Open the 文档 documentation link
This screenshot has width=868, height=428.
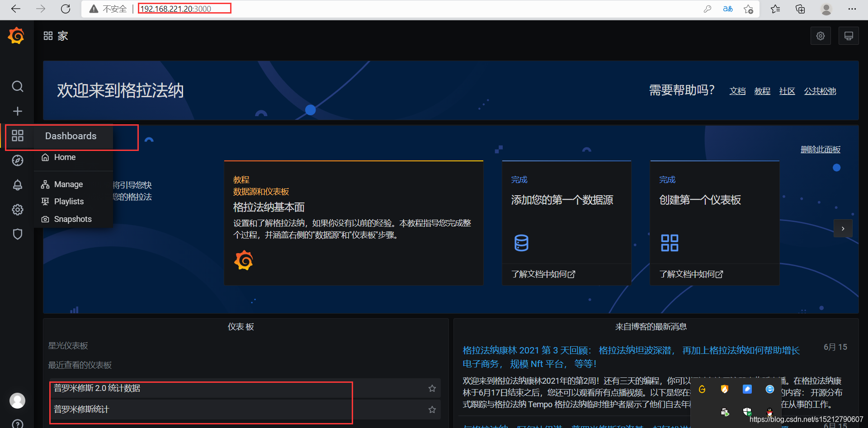[x=737, y=91]
